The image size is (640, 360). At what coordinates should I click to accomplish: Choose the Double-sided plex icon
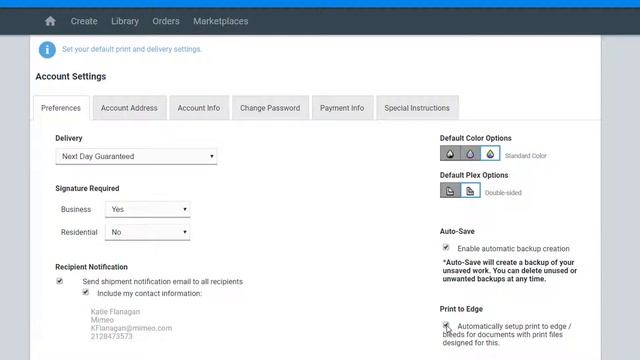470,191
